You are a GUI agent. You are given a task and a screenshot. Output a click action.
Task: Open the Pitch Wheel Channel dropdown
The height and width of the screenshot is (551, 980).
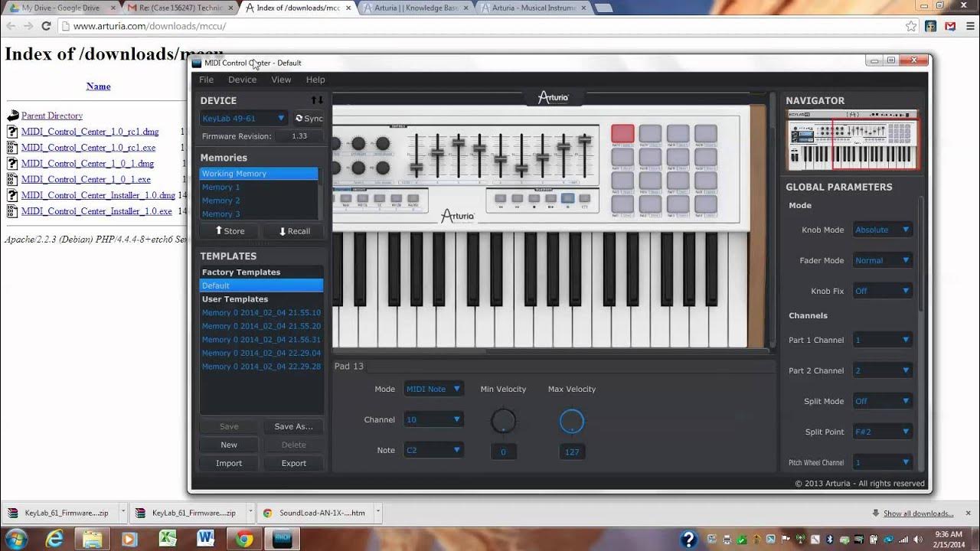[x=882, y=462]
